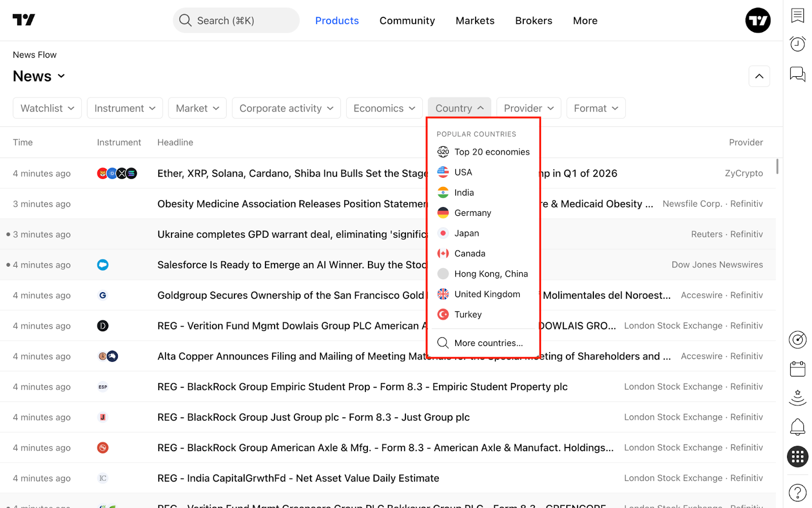
Task: Open the Salesforce AI Winner headline
Action: [292, 265]
